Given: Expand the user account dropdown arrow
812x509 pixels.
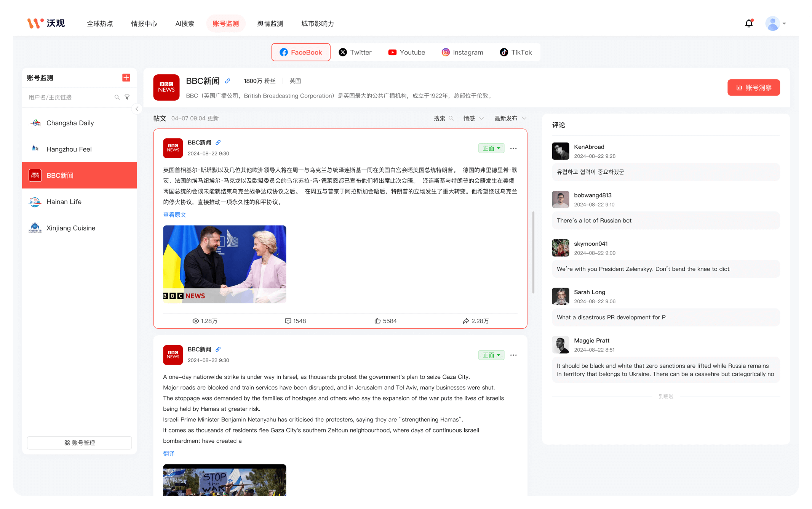Looking at the screenshot, I should (784, 24).
